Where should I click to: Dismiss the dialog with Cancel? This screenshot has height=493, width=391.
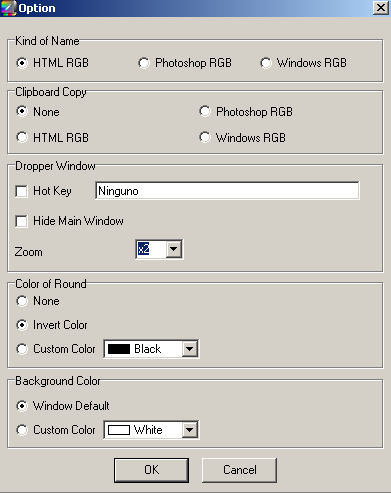tap(239, 470)
